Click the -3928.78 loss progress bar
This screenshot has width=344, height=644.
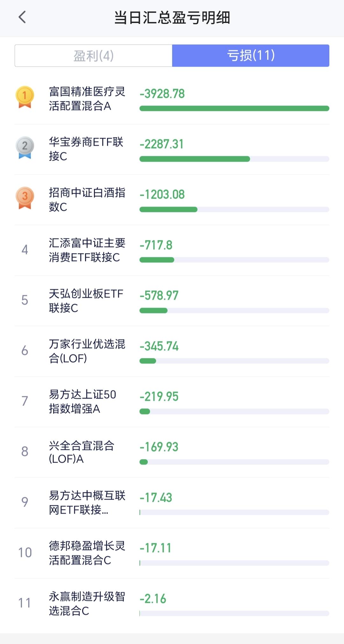234,109
